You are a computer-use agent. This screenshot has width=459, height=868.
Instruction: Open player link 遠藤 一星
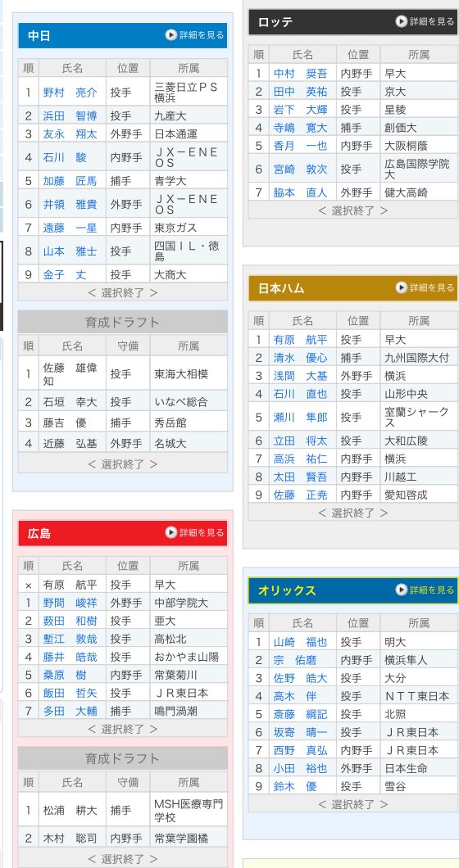coord(70,228)
